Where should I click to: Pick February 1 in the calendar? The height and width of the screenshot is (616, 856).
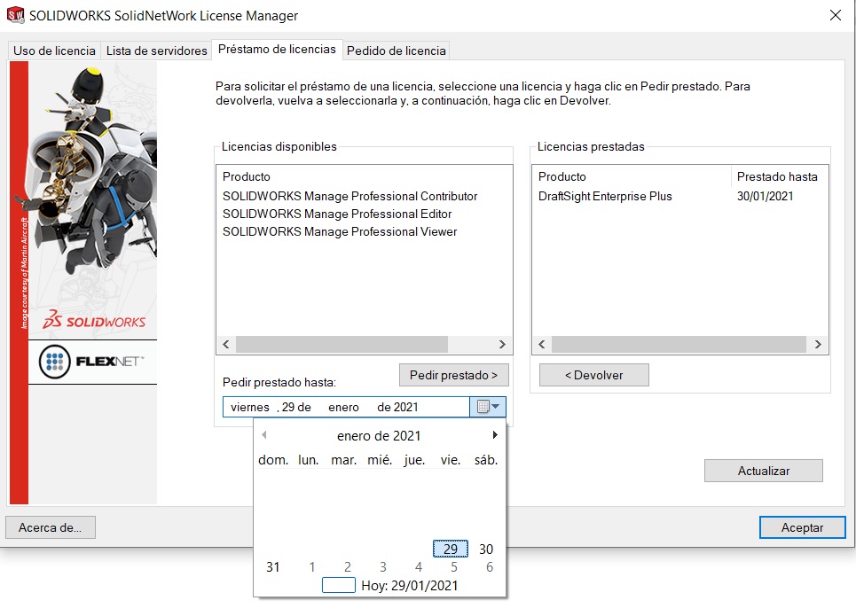coord(311,567)
